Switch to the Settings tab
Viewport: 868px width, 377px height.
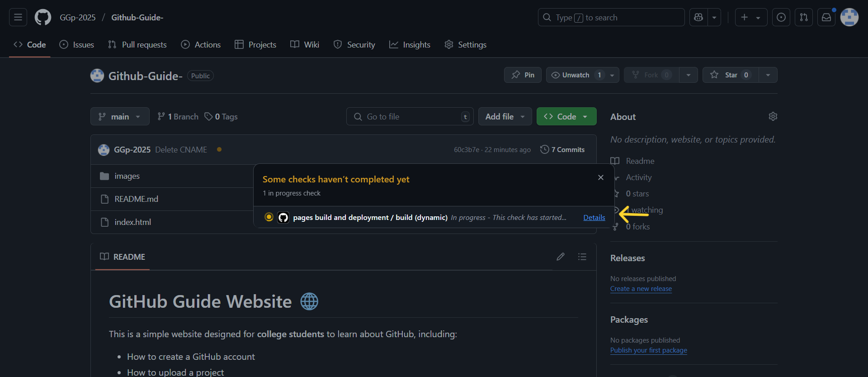[466, 44]
